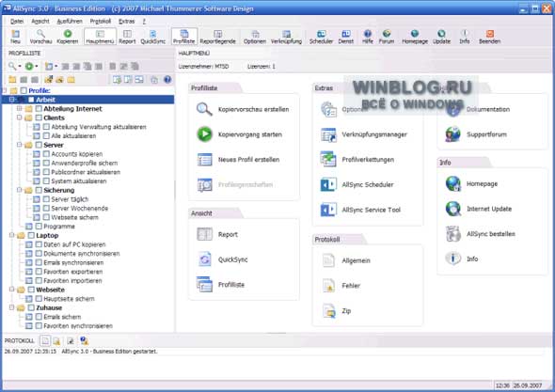Open Fehler protocol entry
555x392 pixels.
(x=351, y=286)
